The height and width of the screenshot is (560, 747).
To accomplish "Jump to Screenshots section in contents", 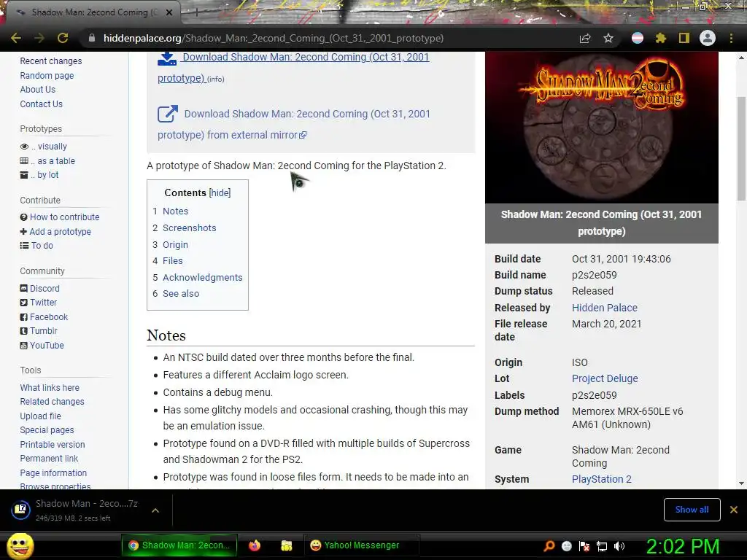I will [189, 227].
